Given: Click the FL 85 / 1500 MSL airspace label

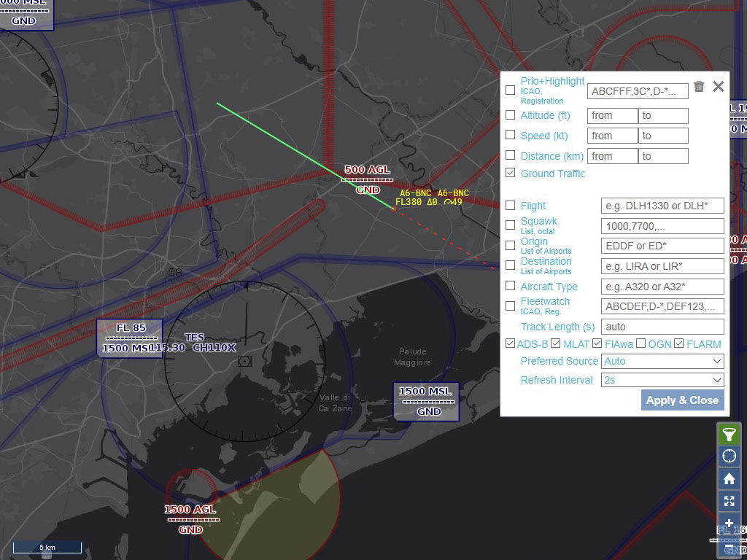Looking at the screenshot, I should tap(130, 338).
